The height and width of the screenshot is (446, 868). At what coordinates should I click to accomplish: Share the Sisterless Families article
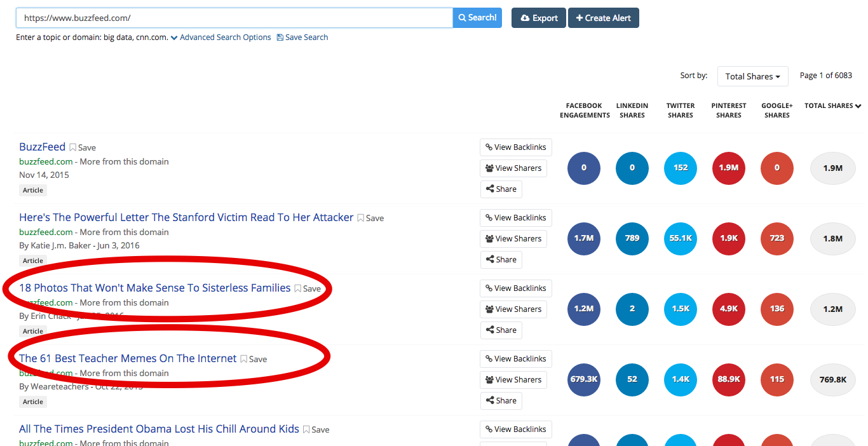click(501, 330)
